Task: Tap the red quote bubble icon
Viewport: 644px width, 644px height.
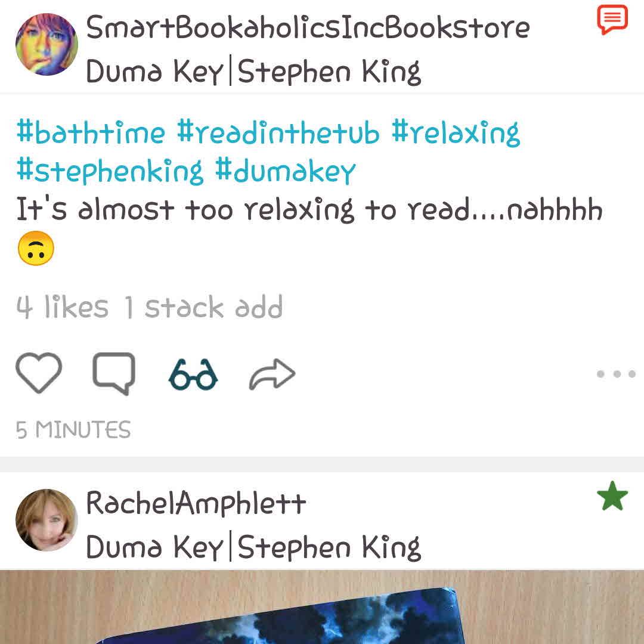Action: [612, 19]
